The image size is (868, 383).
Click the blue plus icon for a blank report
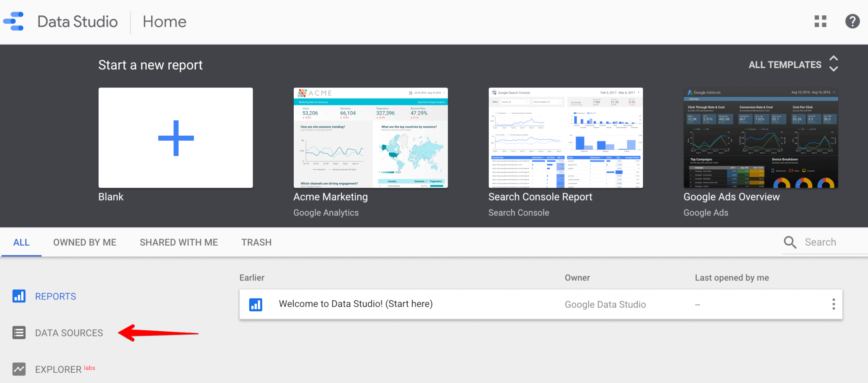click(x=176, y=138)
